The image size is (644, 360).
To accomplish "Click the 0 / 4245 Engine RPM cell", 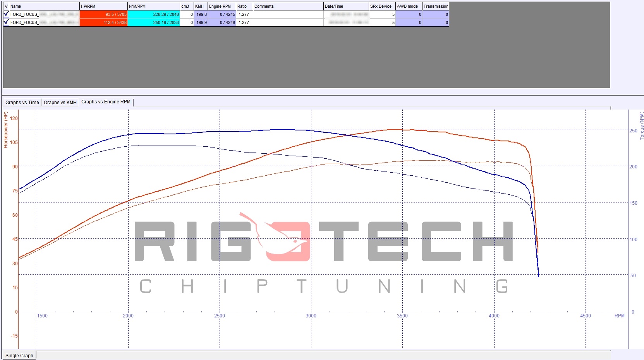I will 222,14.
